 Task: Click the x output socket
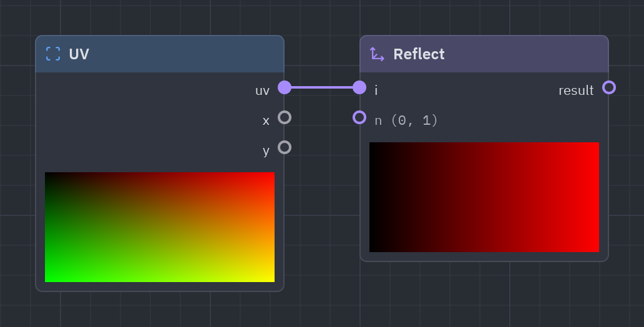tap(285, 117)
